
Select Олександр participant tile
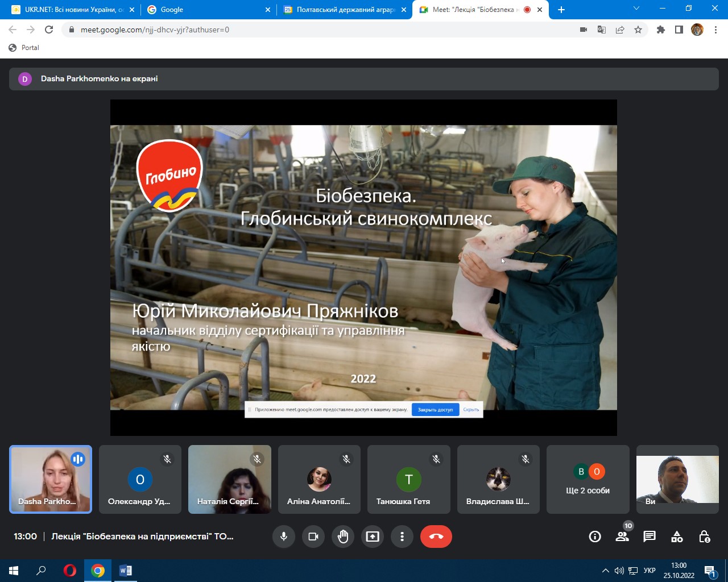[x=140, y=479]
